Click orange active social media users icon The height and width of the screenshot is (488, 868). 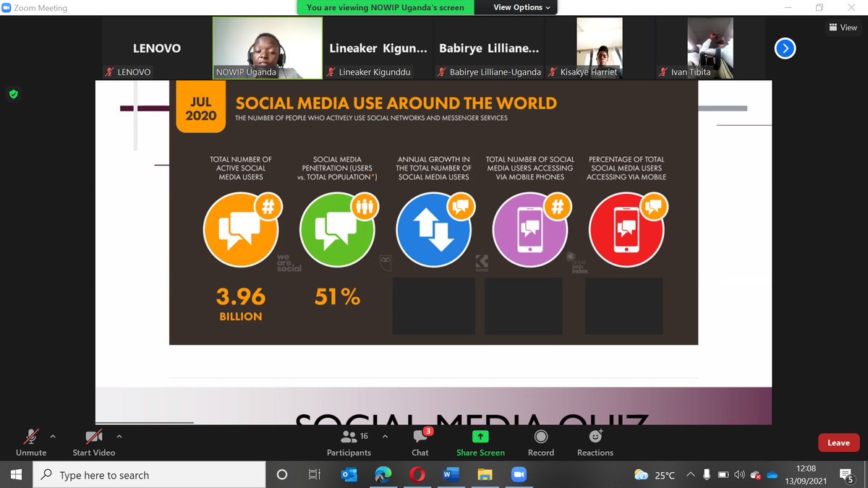pyautogui.click(x=241, y=231)
